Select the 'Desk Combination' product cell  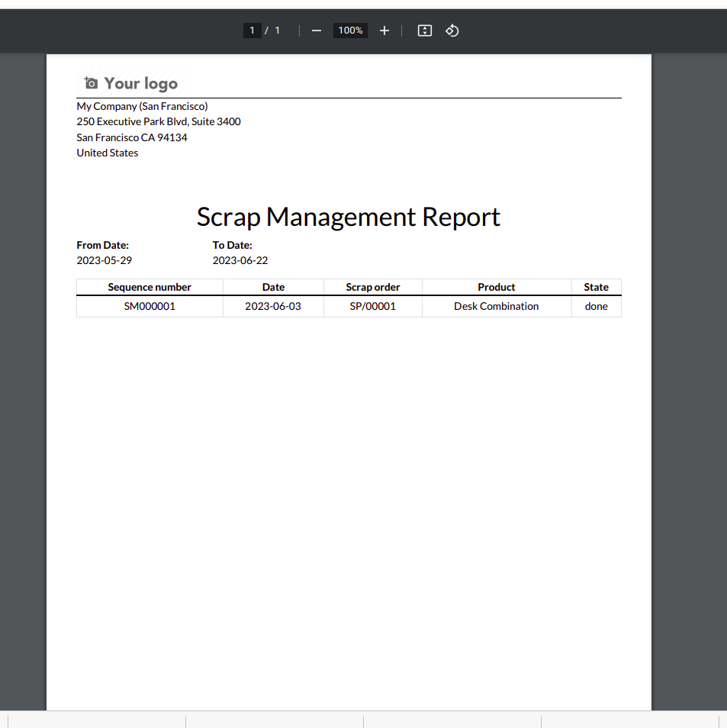pyautogui.click(x=497, y=307)
